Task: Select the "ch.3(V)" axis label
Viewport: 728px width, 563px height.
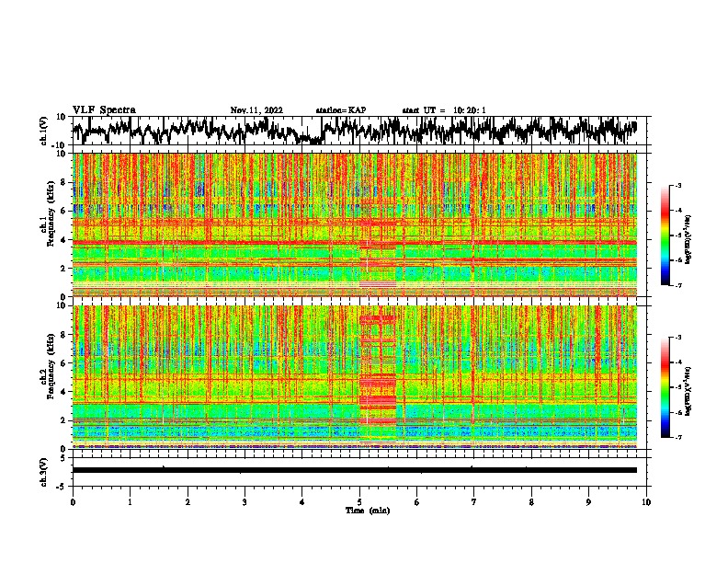Action: (x=44, y=472)
